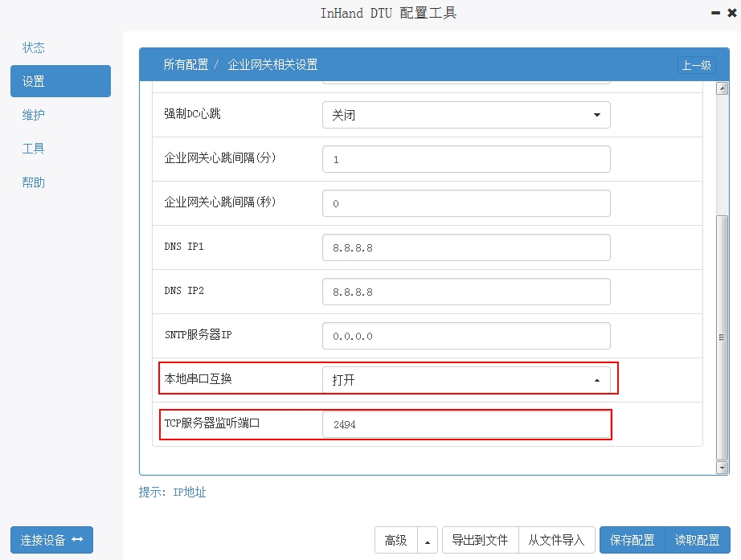
Task: Import settings via 从文件导入
Action: tap(556, 541)
